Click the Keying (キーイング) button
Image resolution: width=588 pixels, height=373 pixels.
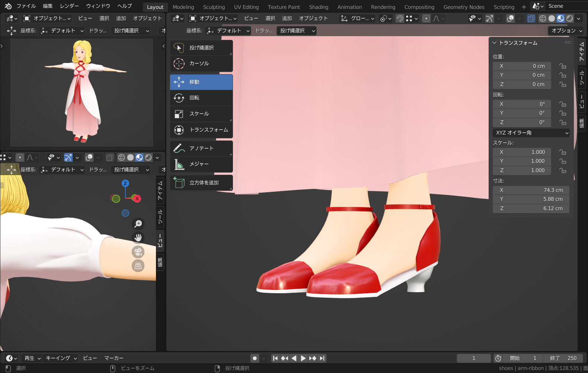[x=61, y=358]
